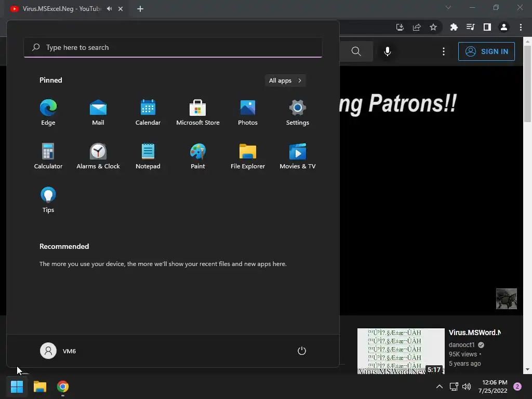Open File Explorer from Start menu
Viewport: 532px width, 399px height.
point(248,156)
